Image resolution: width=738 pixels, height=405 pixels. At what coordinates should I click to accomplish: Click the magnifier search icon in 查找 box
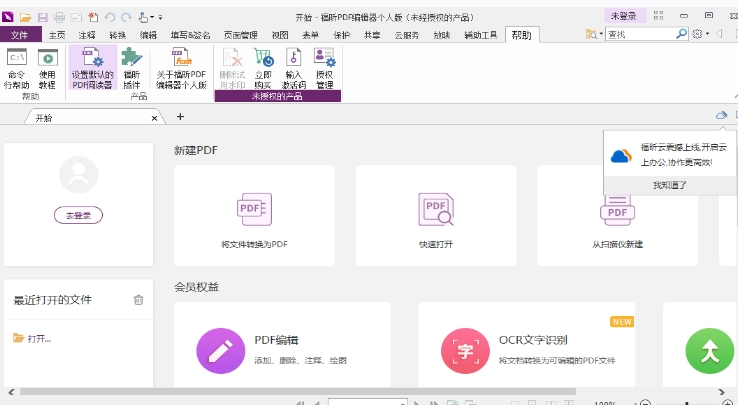coord(682,34)
